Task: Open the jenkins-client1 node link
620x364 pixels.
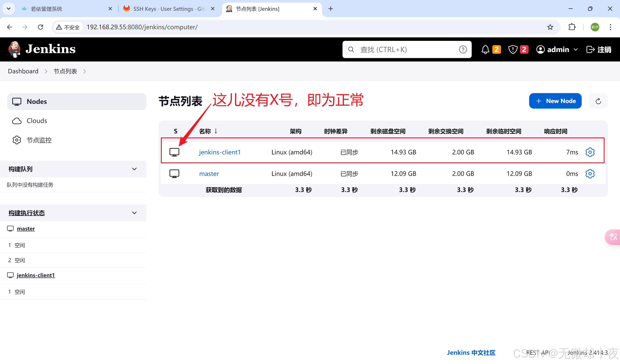Action: coord(219,152)
